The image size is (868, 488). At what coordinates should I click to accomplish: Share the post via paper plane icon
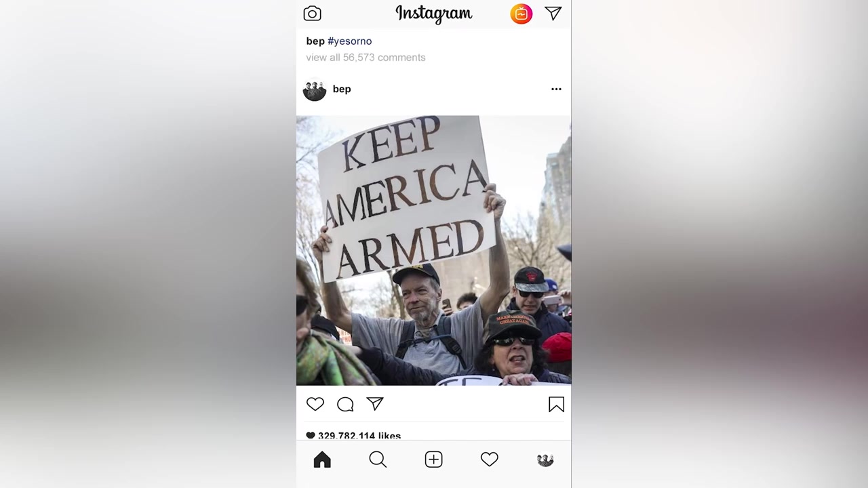click(x=375, y=404)
